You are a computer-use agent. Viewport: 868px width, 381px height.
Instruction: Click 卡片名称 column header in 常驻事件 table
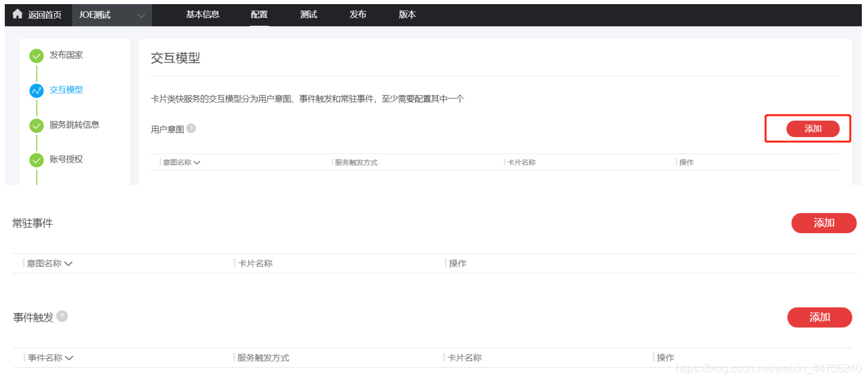(255, 263)
